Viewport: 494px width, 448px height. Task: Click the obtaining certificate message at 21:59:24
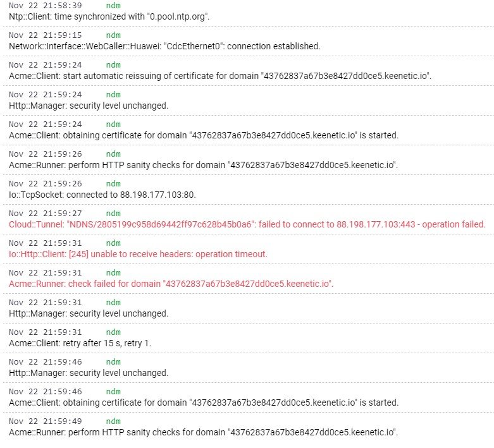pyautogui.click(x=204, y=135)
